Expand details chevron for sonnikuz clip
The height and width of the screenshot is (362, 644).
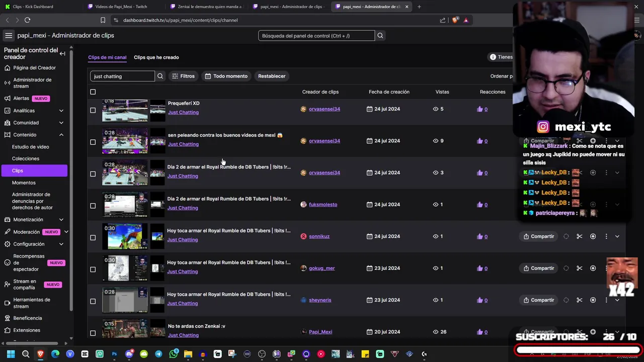tap(617, 236)
